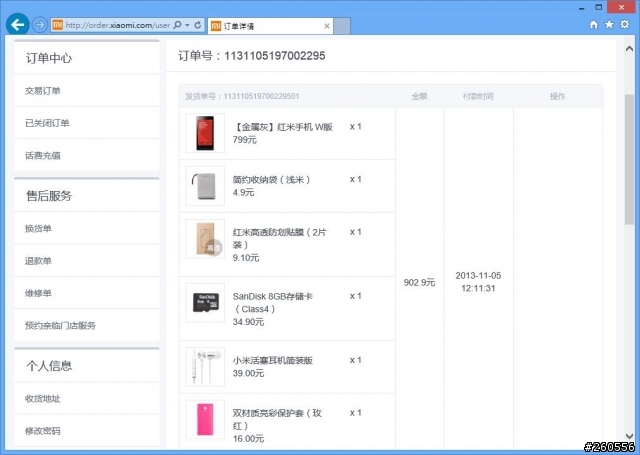
Task: Open 双材质亮彩保护套 product link
Action: pyautogui.click(x=277, y=419)
